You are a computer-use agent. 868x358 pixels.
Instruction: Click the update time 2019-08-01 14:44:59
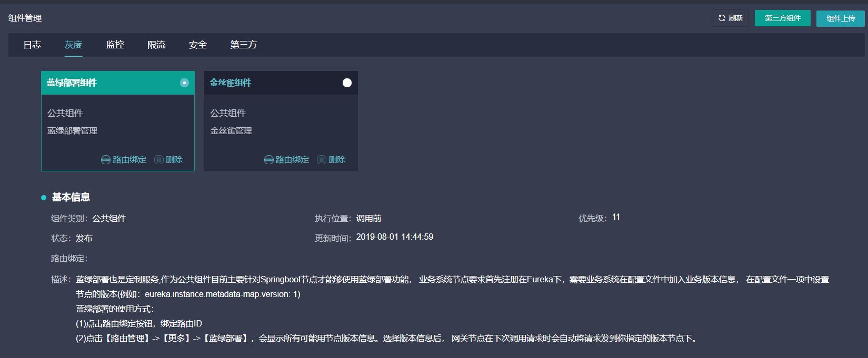click(395, 237)
